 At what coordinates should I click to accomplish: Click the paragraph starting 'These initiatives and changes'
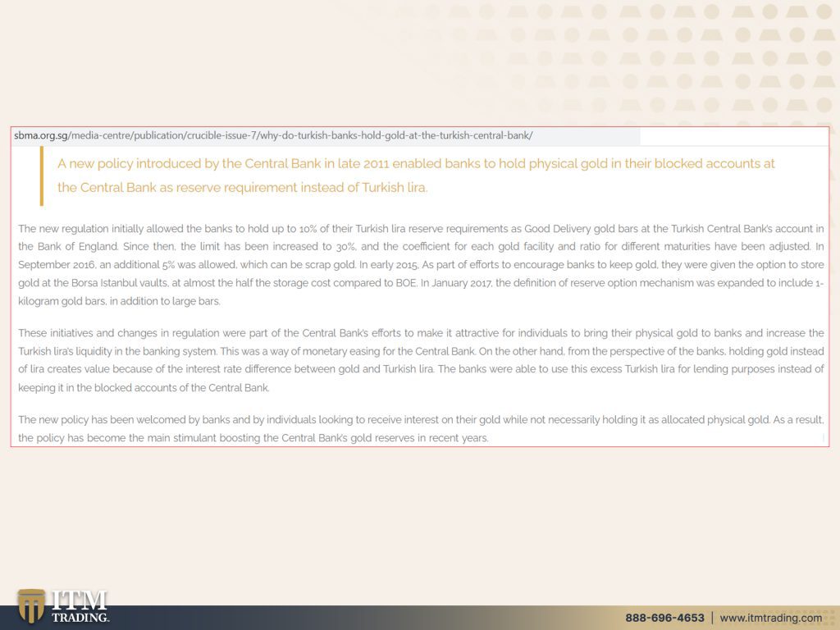point(421,360)
